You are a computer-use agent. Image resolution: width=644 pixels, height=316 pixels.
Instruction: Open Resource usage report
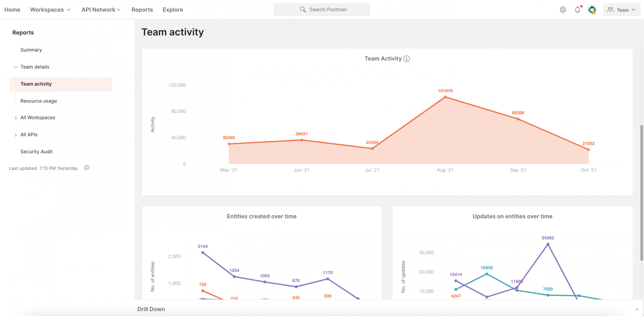[x=39, y=101]
